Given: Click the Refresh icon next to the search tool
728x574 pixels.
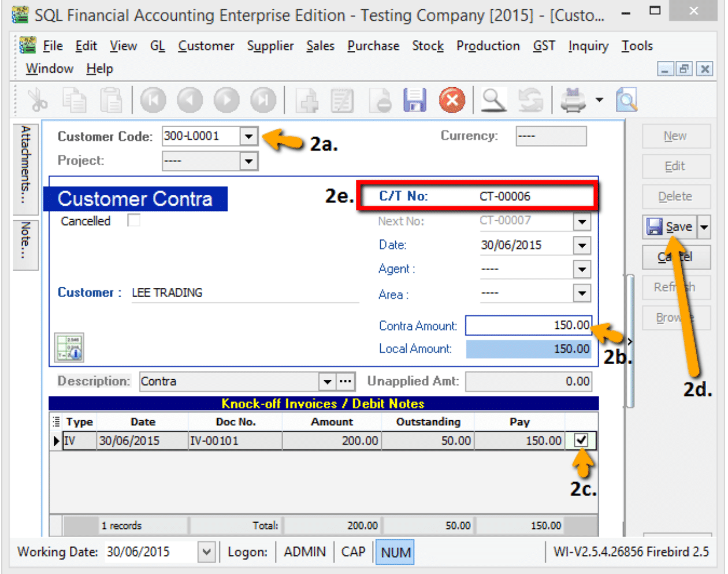Looking at the screenshot, I should [x=530, y=99].
